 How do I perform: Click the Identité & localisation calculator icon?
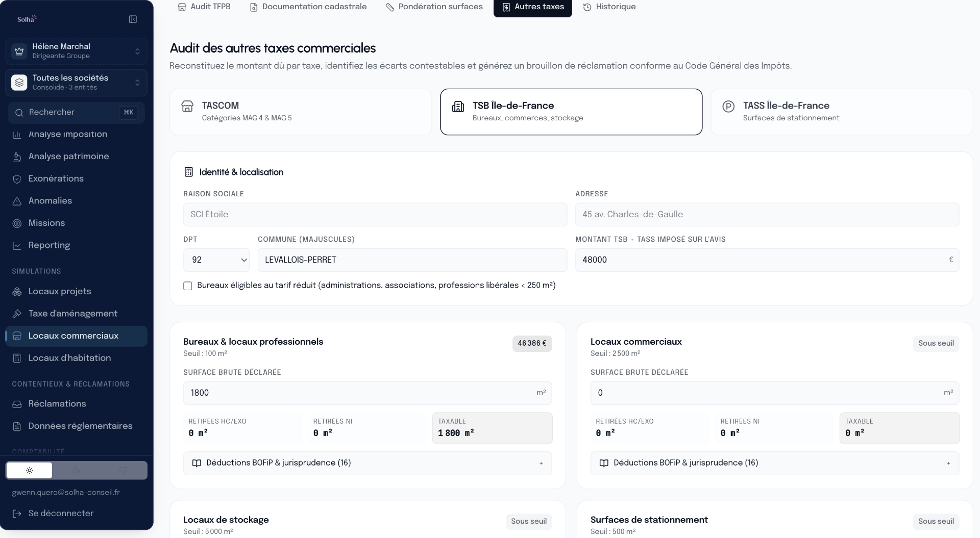(x=188, y=172)
